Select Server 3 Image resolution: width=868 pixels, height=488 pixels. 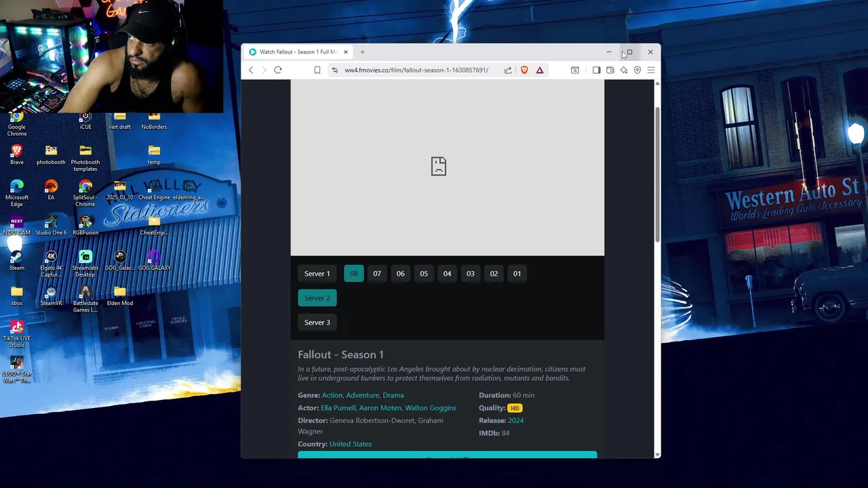pos(317,323)
